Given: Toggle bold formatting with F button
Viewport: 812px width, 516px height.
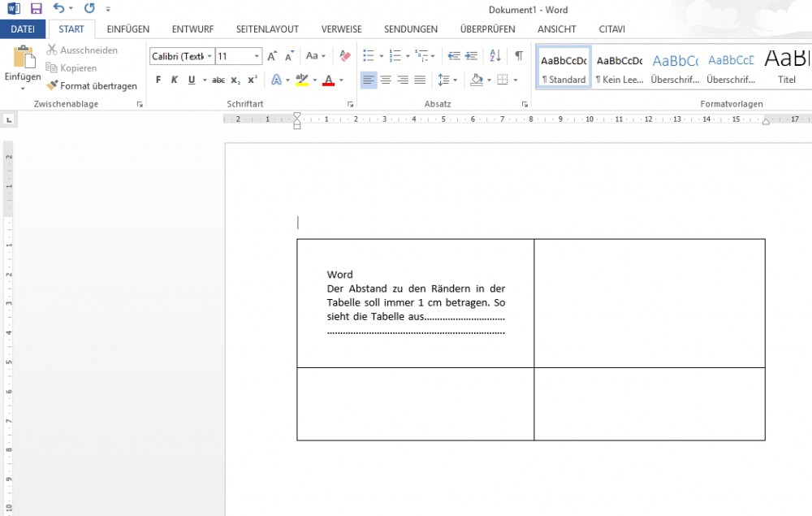Looking at the screenshot, I should click(158, 80).
